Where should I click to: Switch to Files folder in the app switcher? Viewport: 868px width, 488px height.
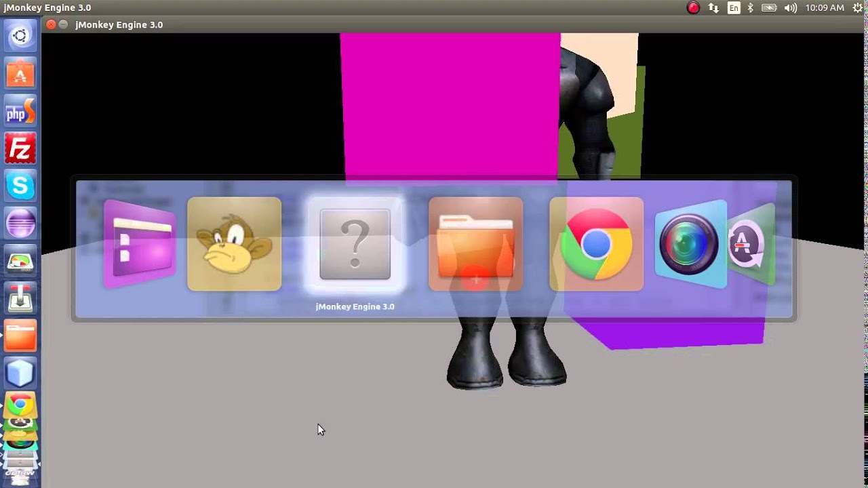coord(475,244)
